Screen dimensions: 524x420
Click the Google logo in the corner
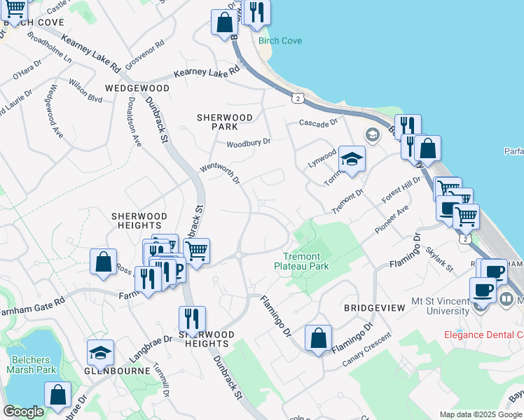(x=23, y=412)
